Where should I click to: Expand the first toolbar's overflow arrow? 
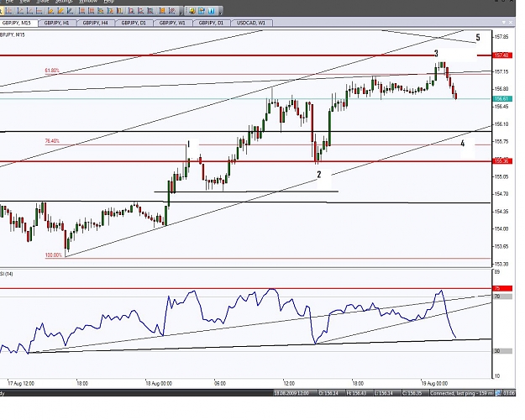coord(181,12)
